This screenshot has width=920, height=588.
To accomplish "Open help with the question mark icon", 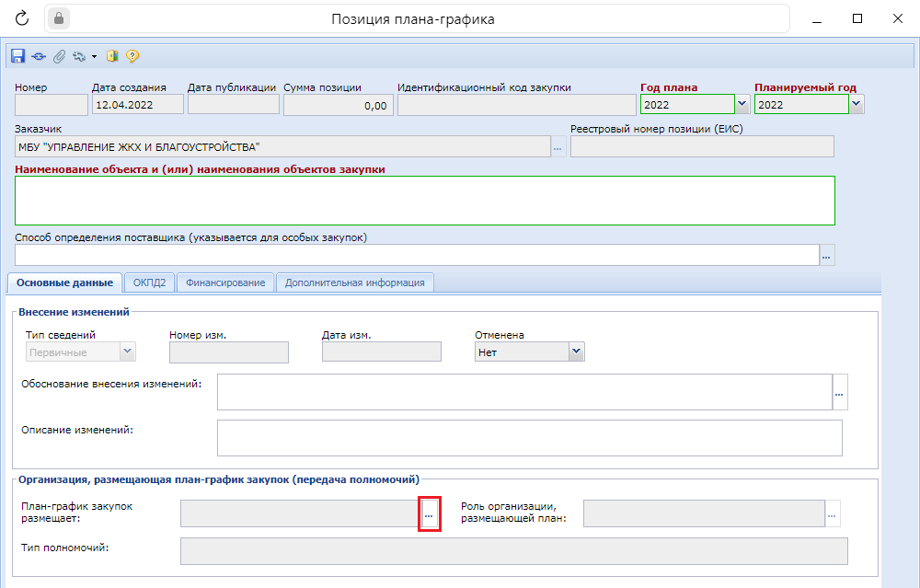I will click(132, 56).
